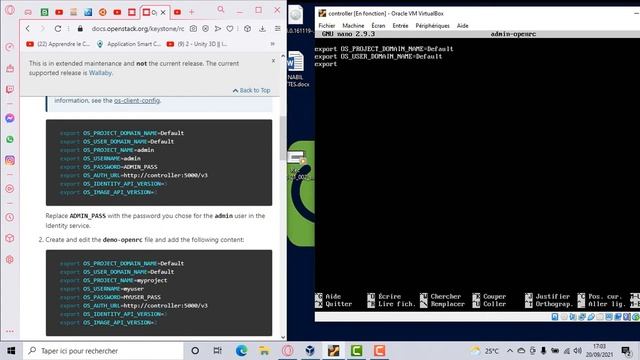Open Extensions cube in Opera sidebar
640x360 pixels.
point(10,238)
